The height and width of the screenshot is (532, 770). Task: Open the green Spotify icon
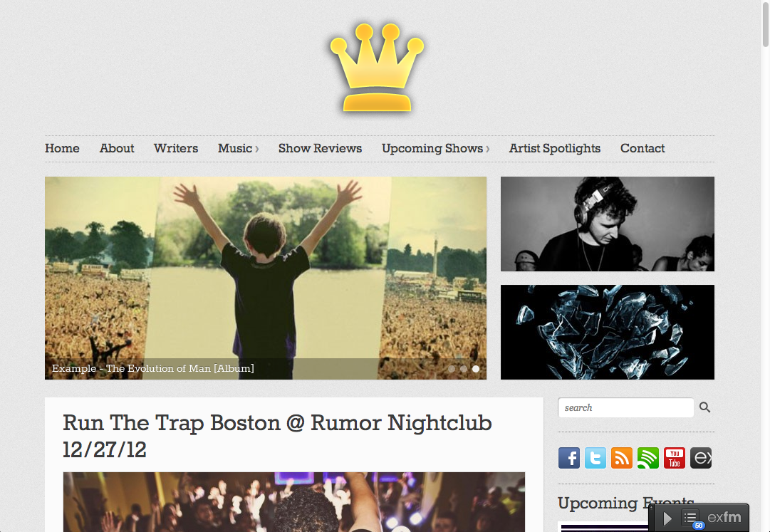(x=647, y=458)
